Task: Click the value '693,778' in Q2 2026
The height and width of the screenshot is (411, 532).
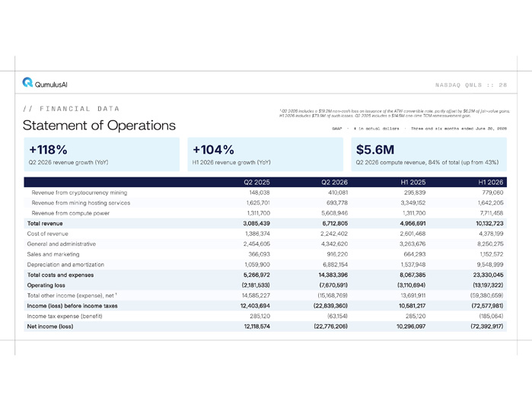Action: click(337, 202)
